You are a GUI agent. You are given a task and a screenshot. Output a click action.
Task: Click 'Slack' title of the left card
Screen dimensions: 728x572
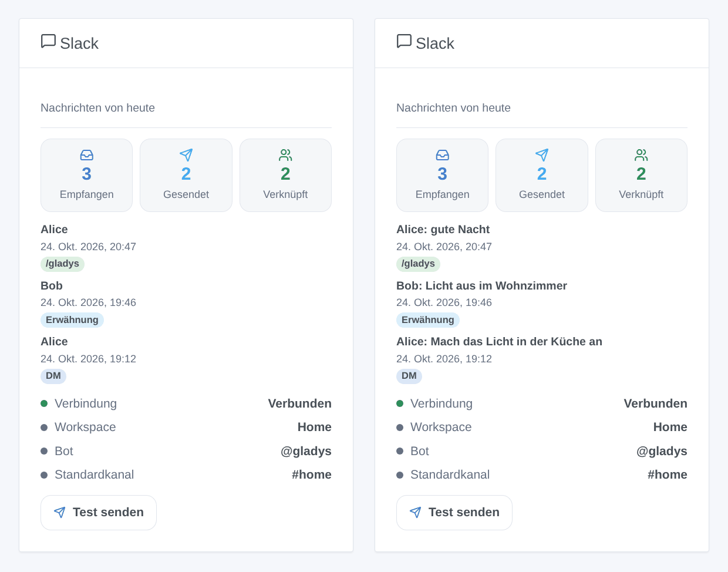point(79,43)
